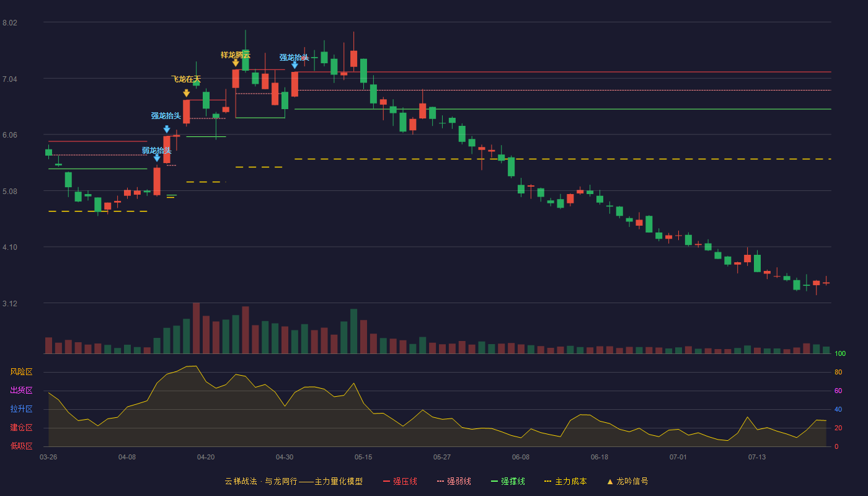Click the 04-20 date axis label
Viewport: 868px width, 496px height.
click(x=206, y=457)
